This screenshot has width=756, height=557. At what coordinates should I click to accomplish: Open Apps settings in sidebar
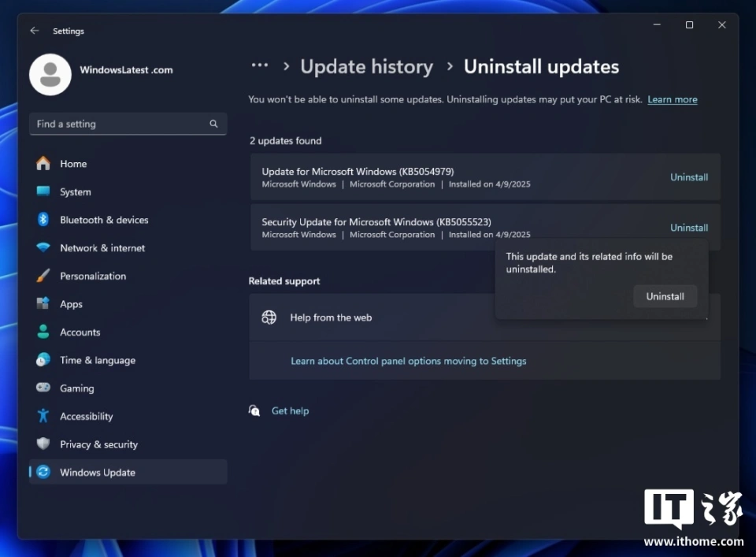coord(71,304)
